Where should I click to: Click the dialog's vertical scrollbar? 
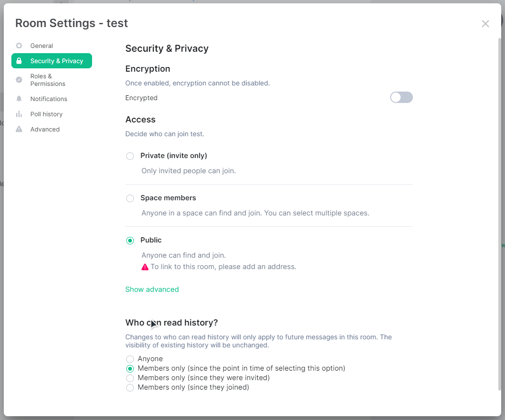pos(499,214)
